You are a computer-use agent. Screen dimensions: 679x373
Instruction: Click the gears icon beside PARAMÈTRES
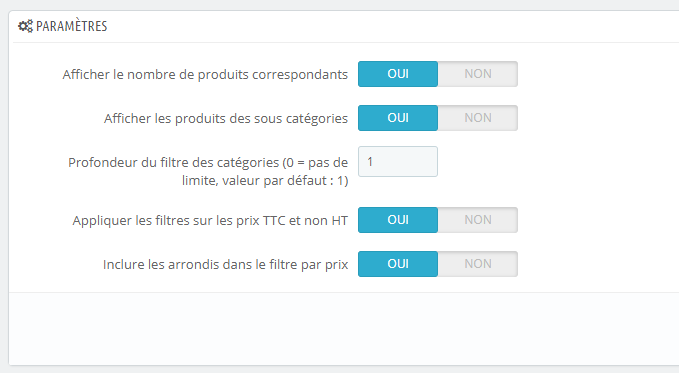[x=25, y=26]
